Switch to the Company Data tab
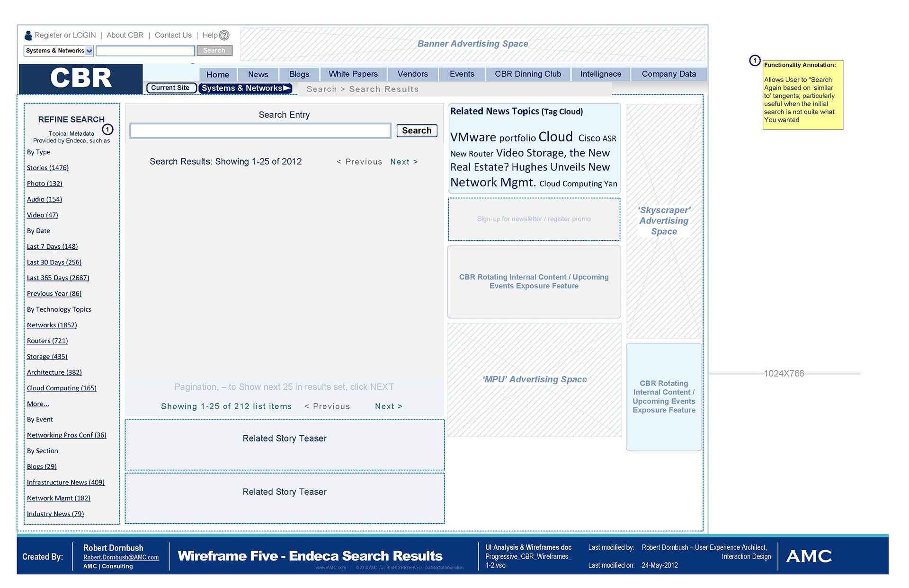The height and width of the screenshot is (588, 909). click(668, 74)
